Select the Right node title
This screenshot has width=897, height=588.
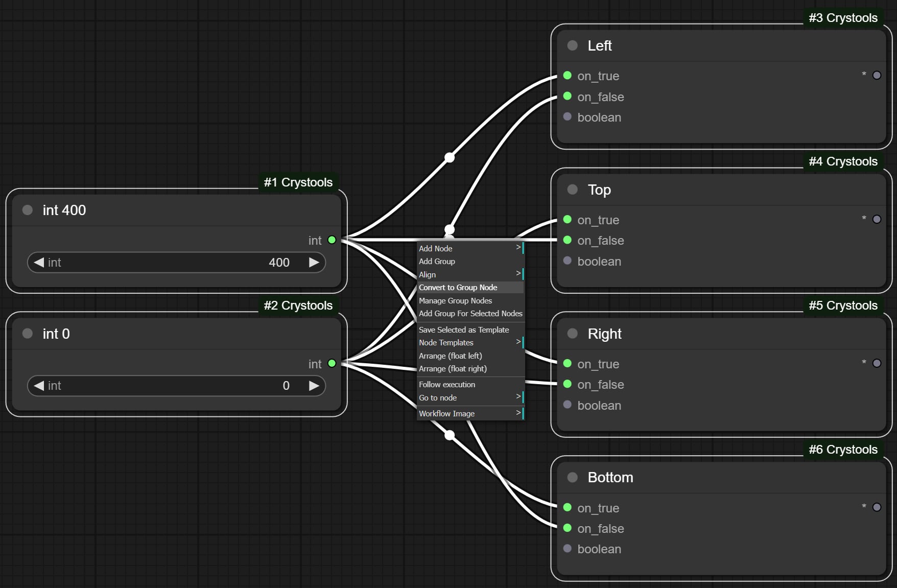pos(605,334)
